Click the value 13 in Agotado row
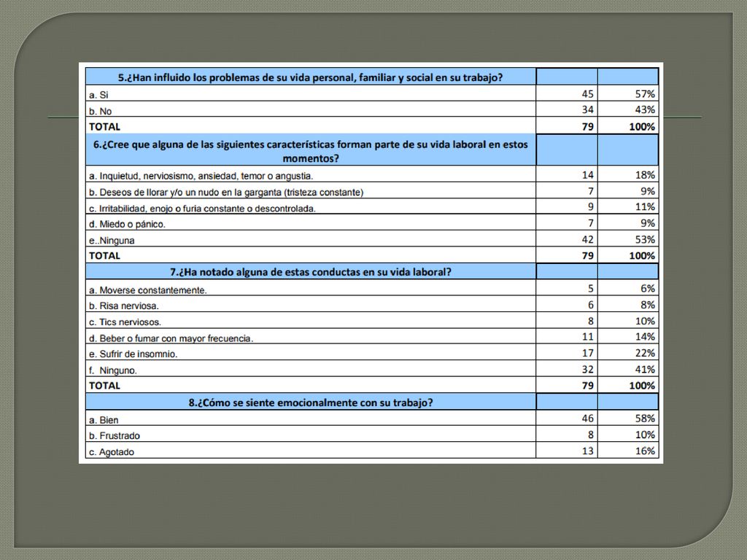This screenshot has width=747, height=560. click(587, 451)
